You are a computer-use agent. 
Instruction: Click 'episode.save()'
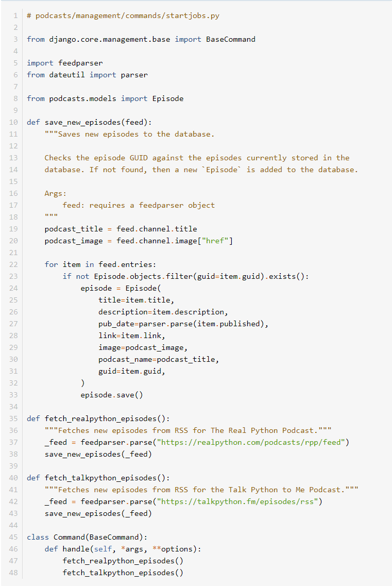(x=112, y=395)
